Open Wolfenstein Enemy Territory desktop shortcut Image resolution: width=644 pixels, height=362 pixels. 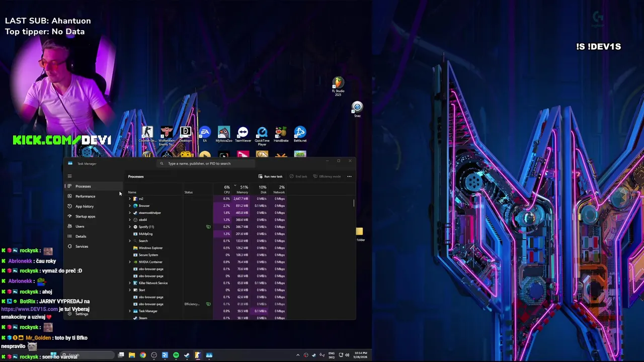166,135
